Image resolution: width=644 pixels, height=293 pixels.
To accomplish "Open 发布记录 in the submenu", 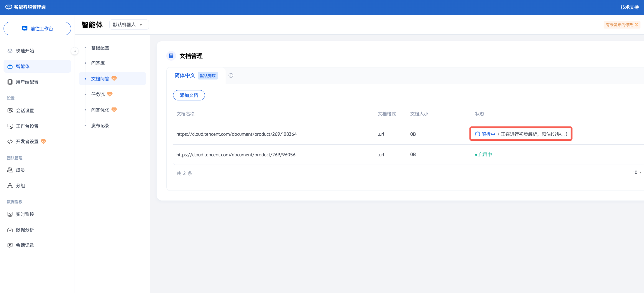I will pos(100,126).
